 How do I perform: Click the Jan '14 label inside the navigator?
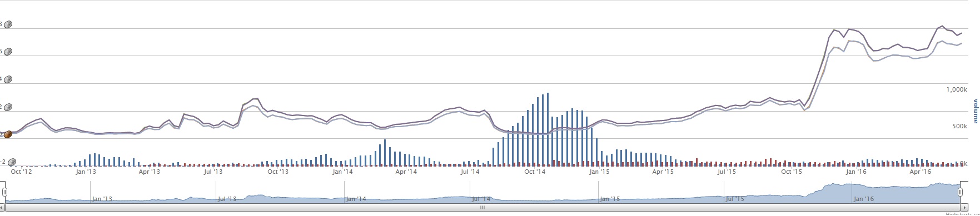pos(356,199)
